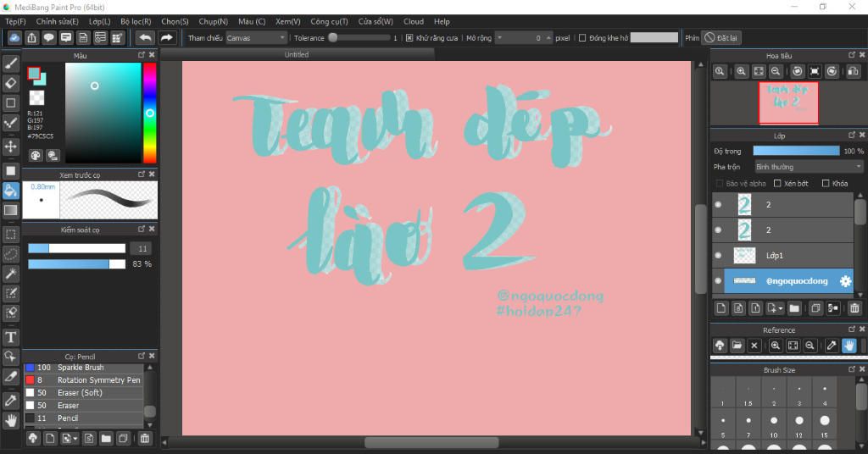Activate the Bucket fill tool
The image size is (868, 454).
tap(10, 191)
